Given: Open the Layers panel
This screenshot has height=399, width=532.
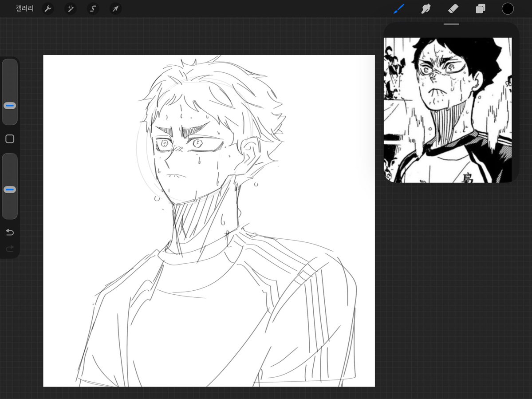Looking at the screenshot, I should 481,9.
